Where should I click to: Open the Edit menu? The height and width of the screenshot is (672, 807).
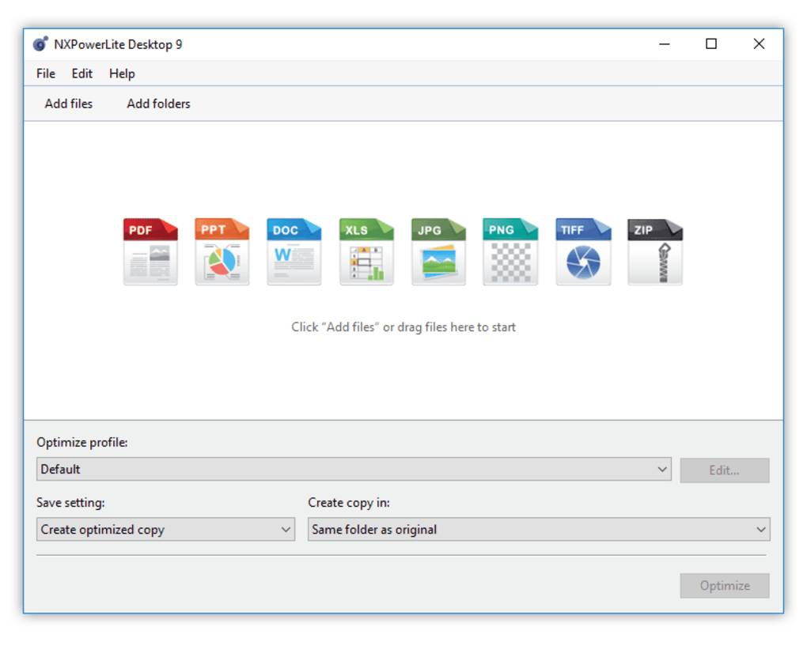pos(81,74)
